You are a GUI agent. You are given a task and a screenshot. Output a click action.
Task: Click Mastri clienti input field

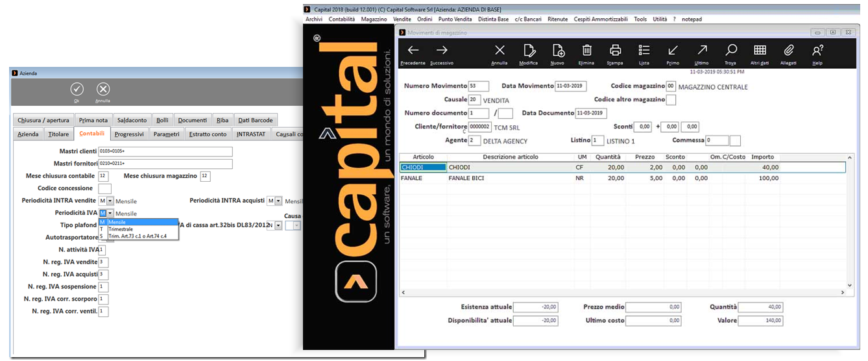tap(165, 151)
